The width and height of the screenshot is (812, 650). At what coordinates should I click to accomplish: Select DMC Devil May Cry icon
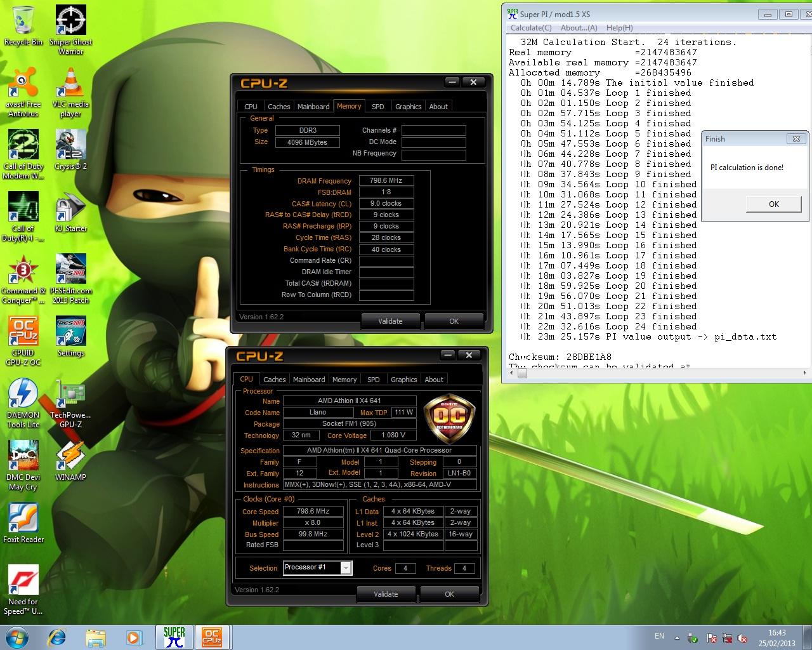23,466
